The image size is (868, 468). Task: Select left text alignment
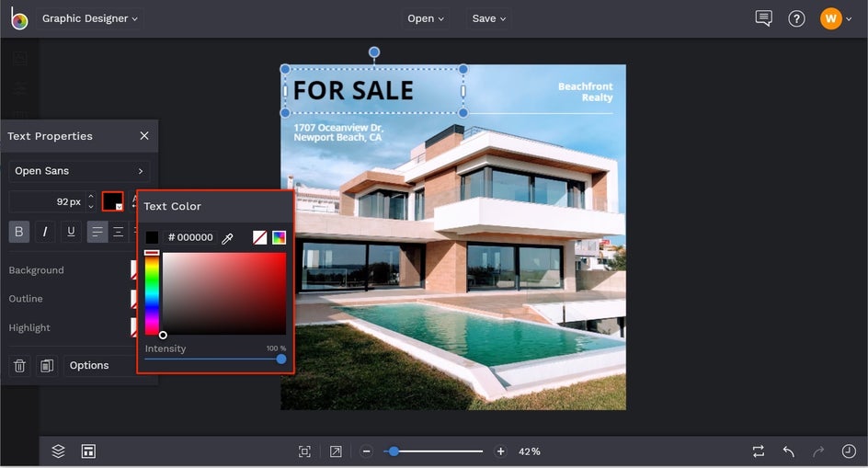coord(97,232)
